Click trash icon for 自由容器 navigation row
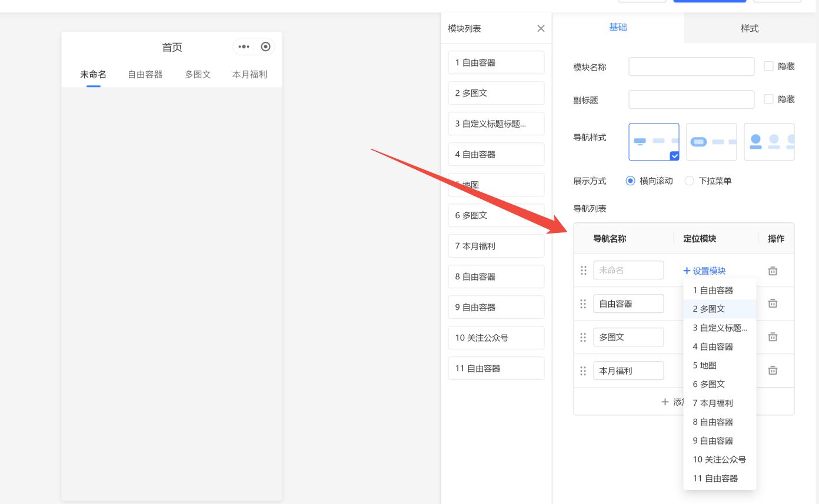Image resolution: width=819 pixels, height=504 pixels. 773,304
